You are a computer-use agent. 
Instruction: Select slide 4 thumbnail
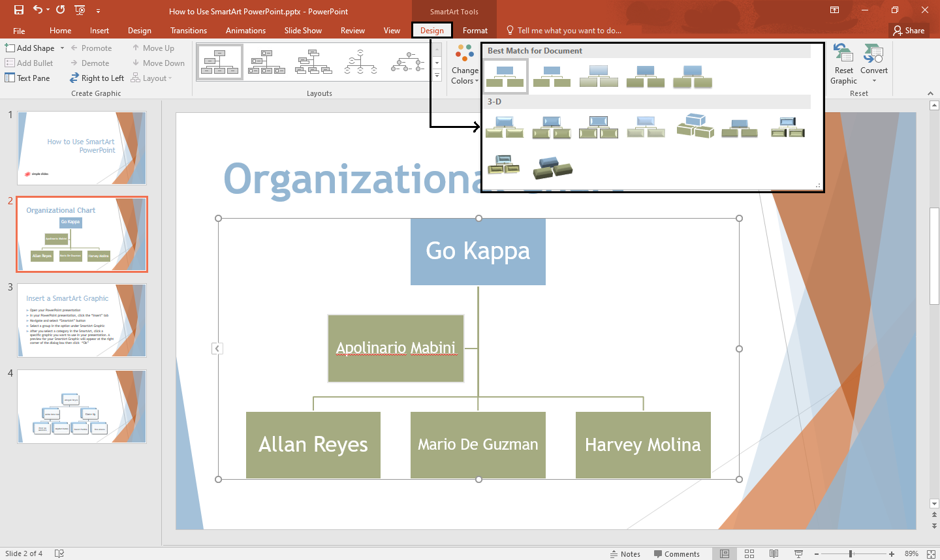(x=82, y=407)
